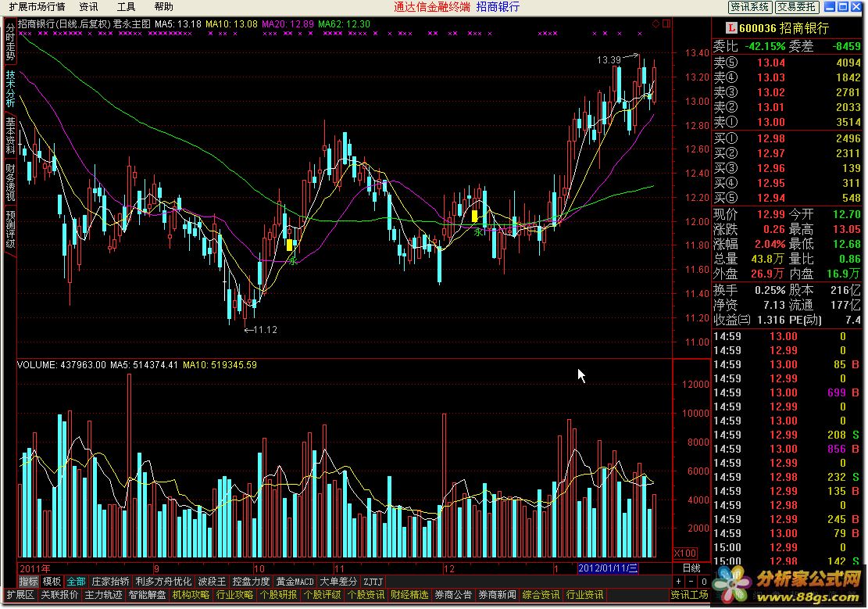Open the 资讯 menu

tap(88, 7)
